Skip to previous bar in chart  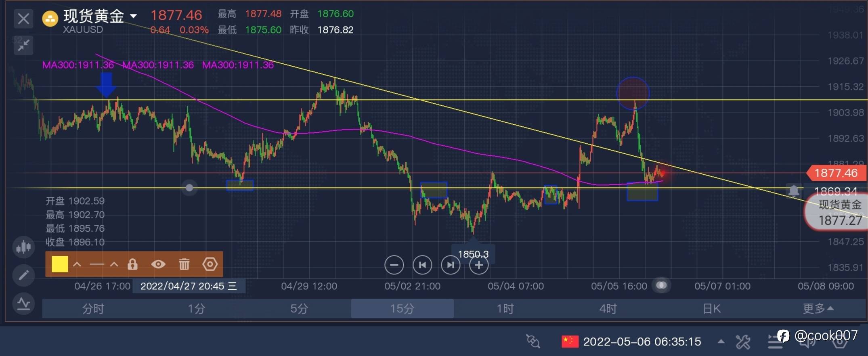422,265
